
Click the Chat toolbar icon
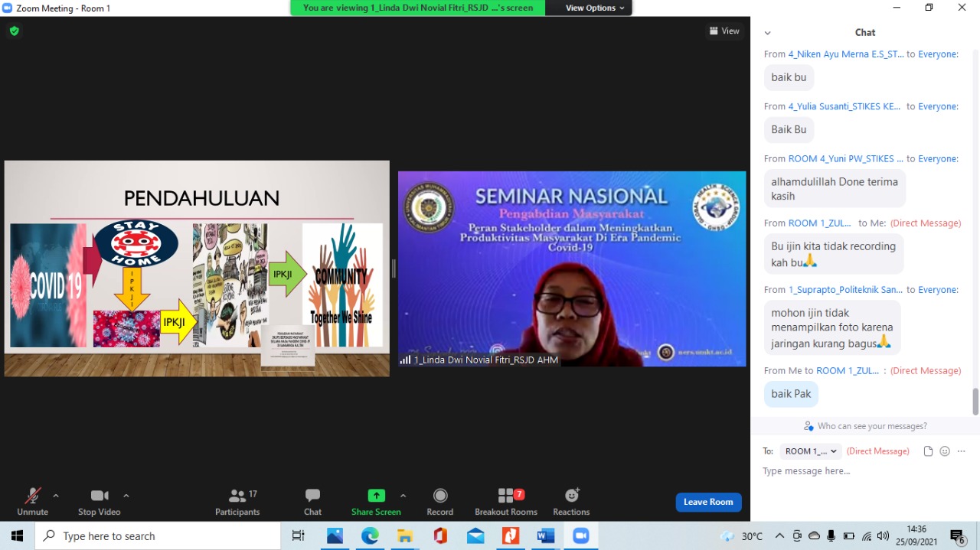pos(312,501)
